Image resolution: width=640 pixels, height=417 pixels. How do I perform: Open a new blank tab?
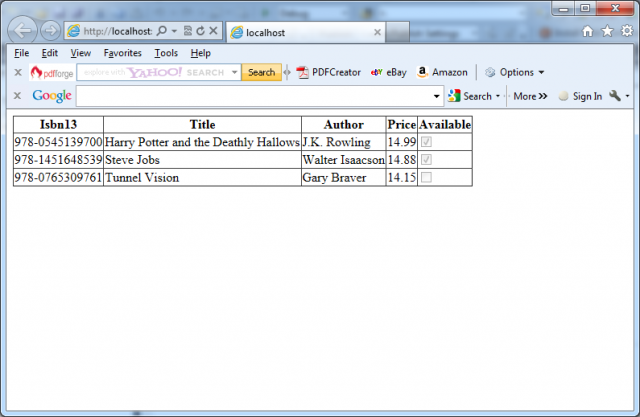pos(397,32)
